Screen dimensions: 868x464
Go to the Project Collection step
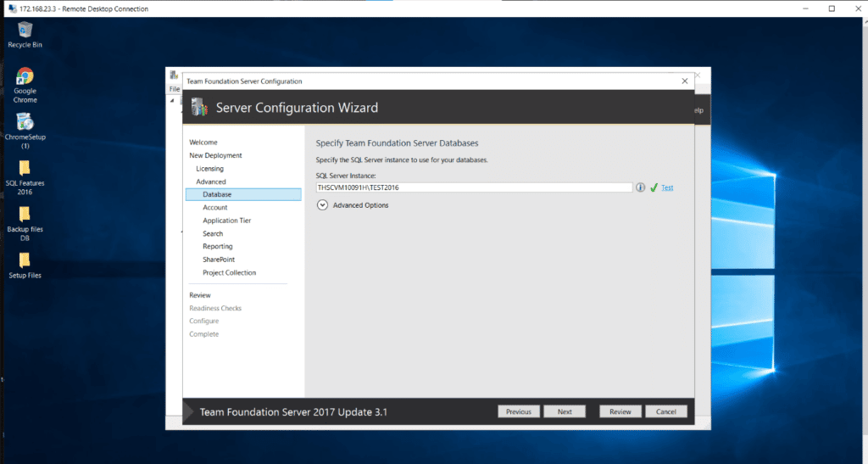pyautogui.click(x=229, y=273)
